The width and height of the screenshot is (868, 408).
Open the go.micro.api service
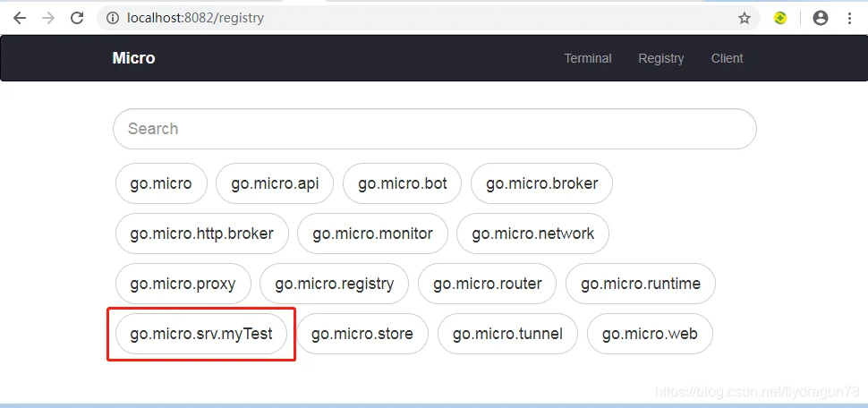click(275, 183)
